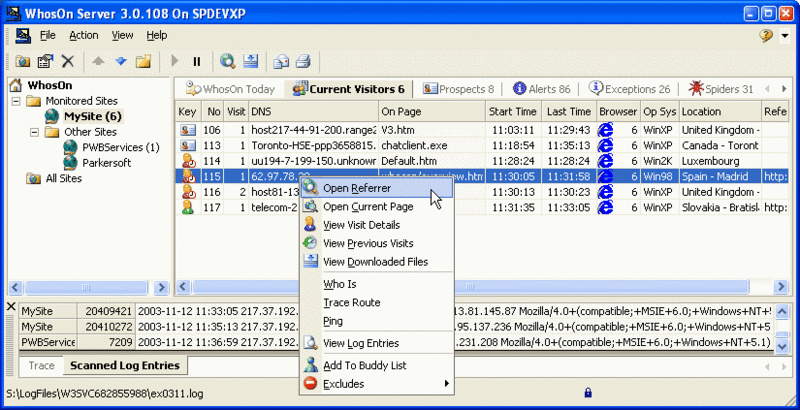This screenshot has height=410, width=800.
Task: Open the File menu
Action: 47,35
